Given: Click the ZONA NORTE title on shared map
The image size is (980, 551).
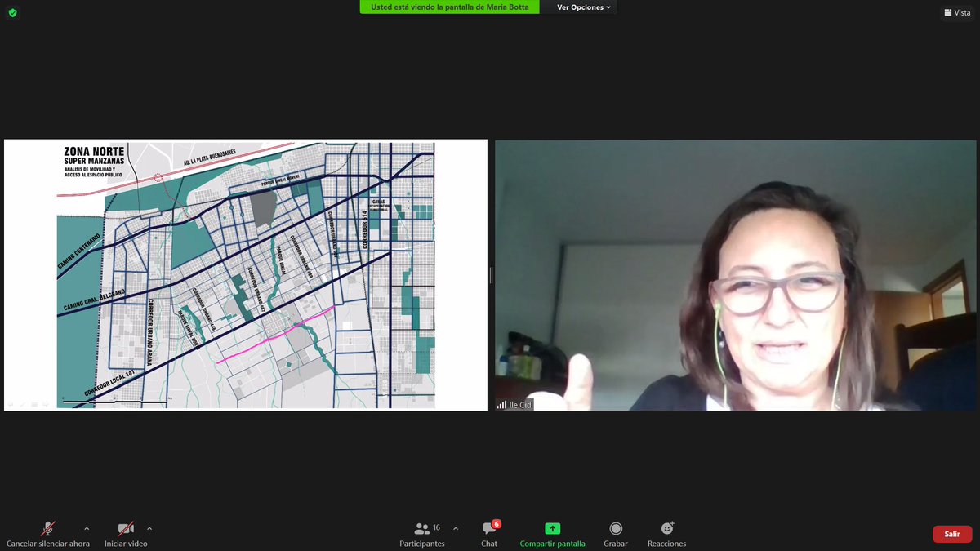Looking at the screenshot, I should [95, 152].
